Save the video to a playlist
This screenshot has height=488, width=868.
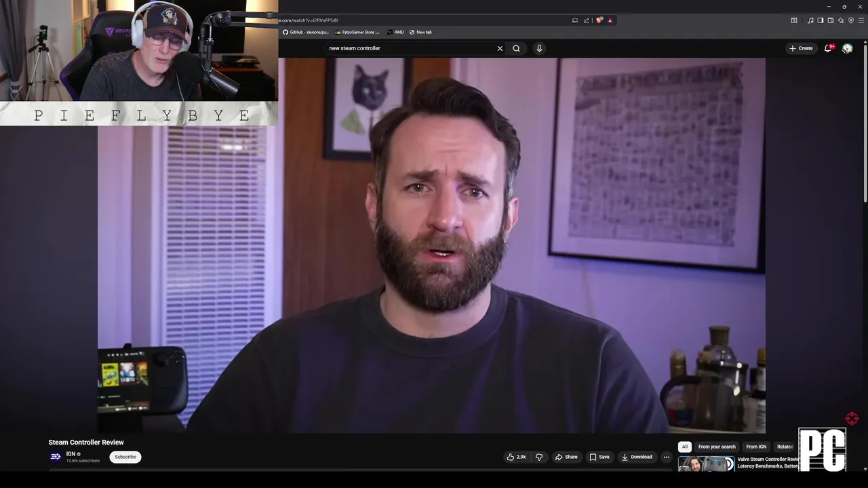click(599, 457)
